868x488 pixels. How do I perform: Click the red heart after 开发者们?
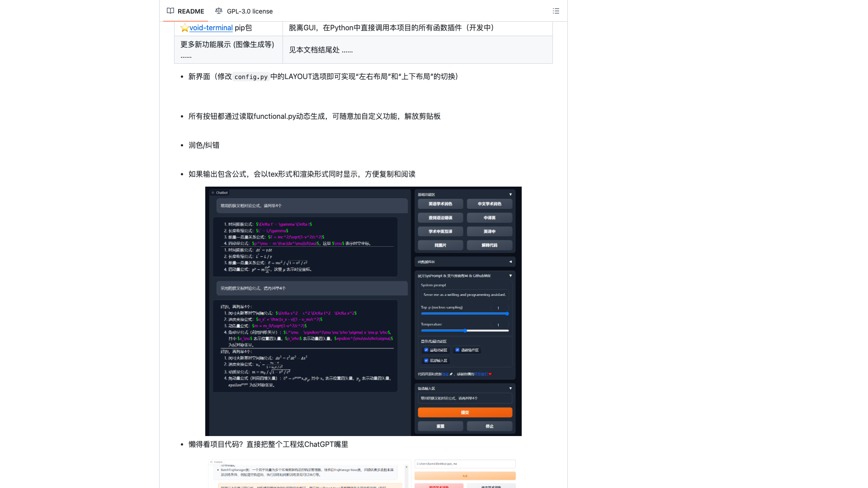click(x=490, y=374)
